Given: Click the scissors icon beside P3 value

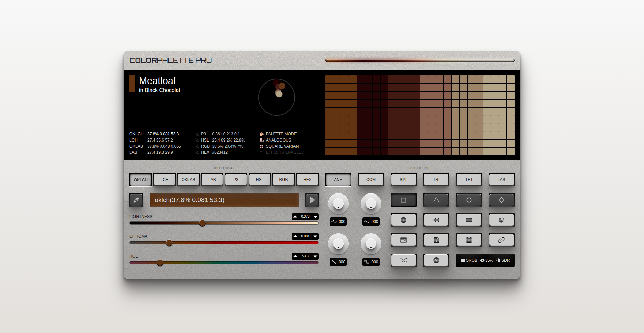Looking at the screenshot, I should click(x=197, y=134).
